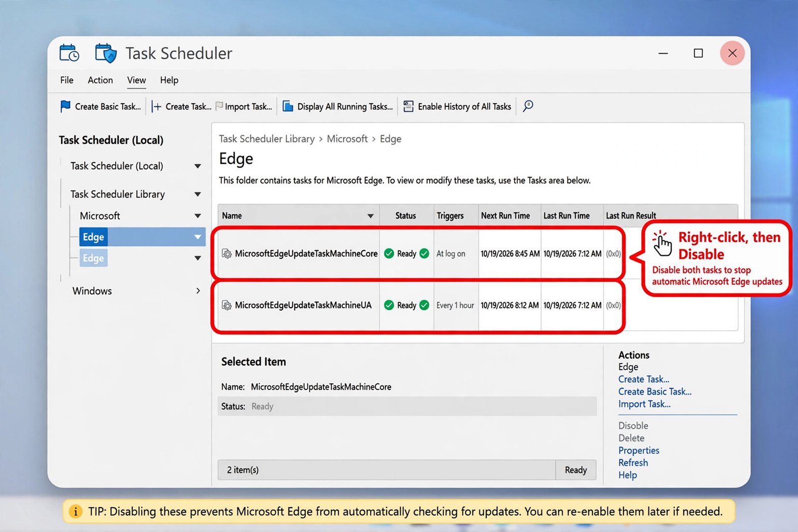
Task: Collapse the Task Scheduler Library node arrow
Action: click(198, 194)
